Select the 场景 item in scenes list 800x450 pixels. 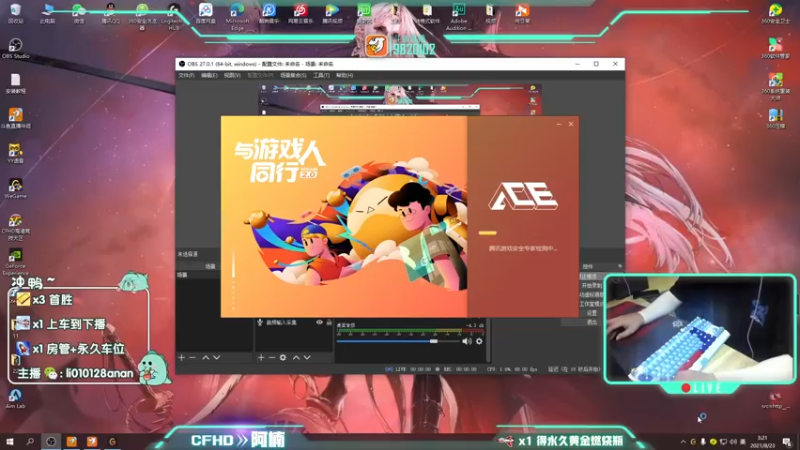[198, 275]
